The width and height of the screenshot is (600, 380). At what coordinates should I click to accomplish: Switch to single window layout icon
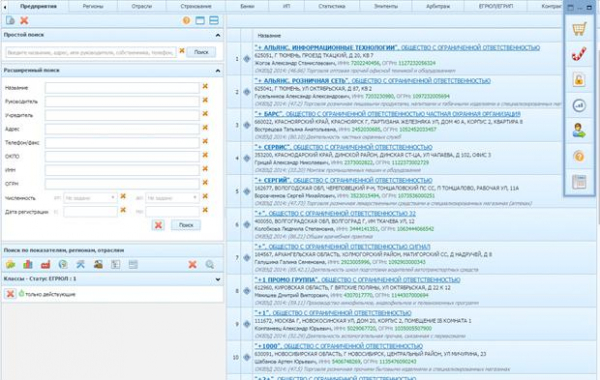(x=200, y=20)
